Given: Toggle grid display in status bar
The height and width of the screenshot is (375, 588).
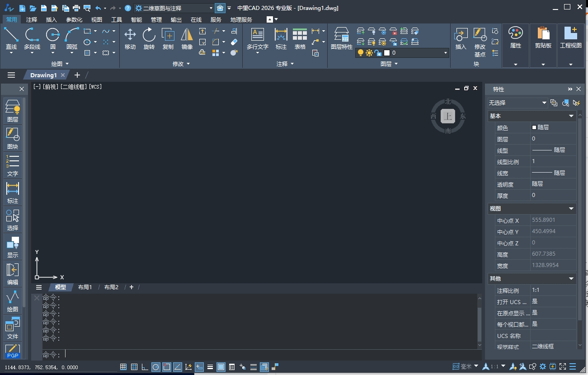Looking at the screenshot, I should pyautogui.click(x=134, y=367).
